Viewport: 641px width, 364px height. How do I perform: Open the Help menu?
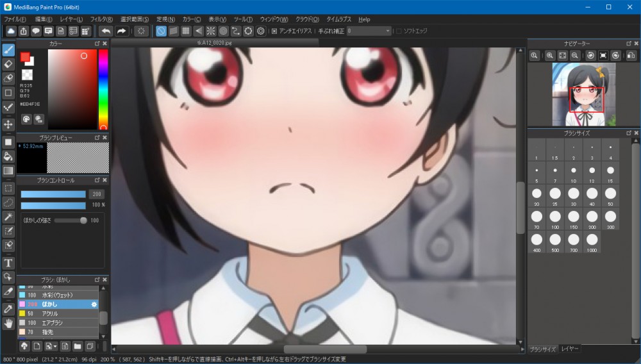click(x=364, y=19)
